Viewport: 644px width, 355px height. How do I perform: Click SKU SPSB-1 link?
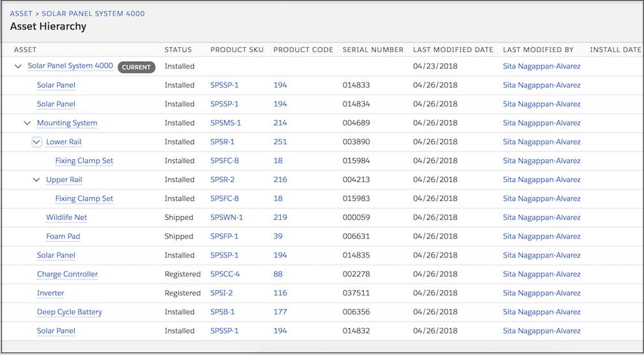click(x=222, y=311)
